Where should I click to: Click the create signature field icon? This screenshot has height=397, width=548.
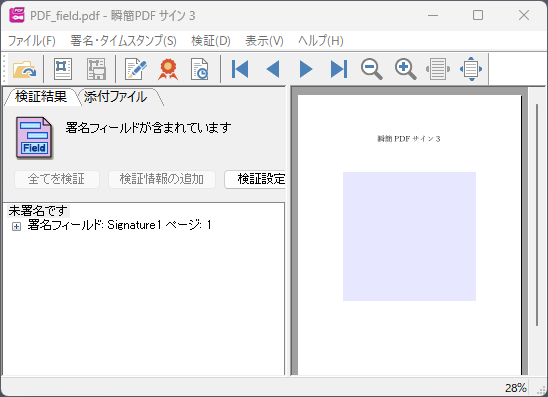[63, 69]
